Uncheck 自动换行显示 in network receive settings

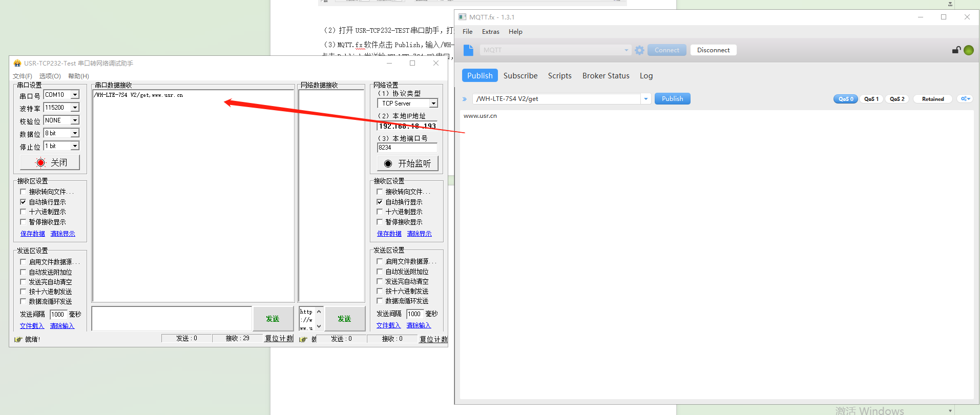(x=380, y=202)
